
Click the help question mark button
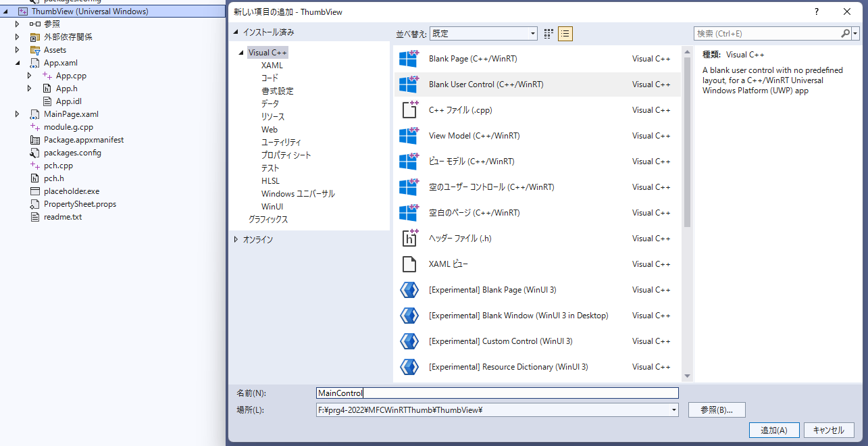pyautogui.click(x=817, y=11)
